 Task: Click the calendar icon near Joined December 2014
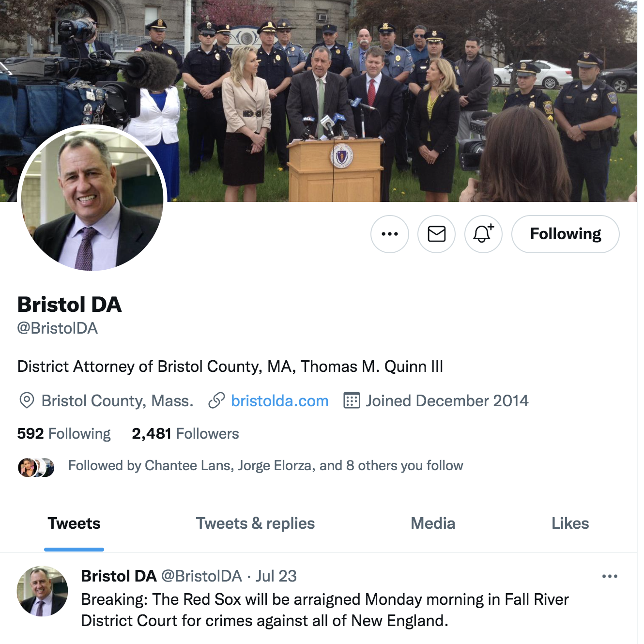coord(352,401)
